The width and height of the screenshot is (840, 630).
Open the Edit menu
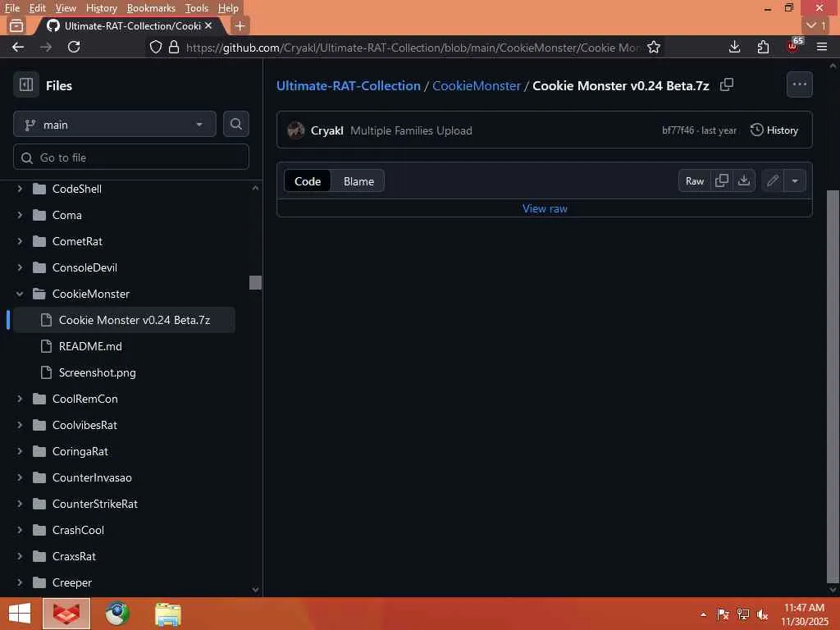[37, 8]
